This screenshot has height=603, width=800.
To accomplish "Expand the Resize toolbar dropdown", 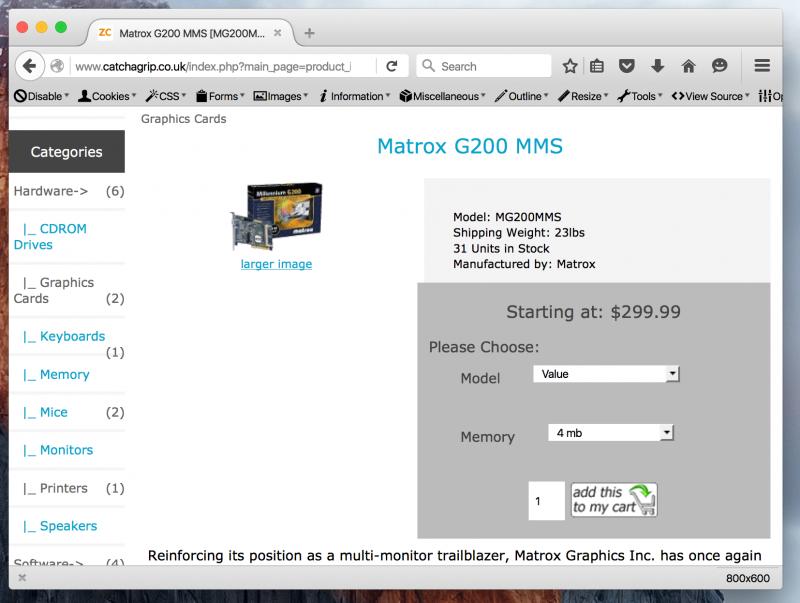I will 583,96.
